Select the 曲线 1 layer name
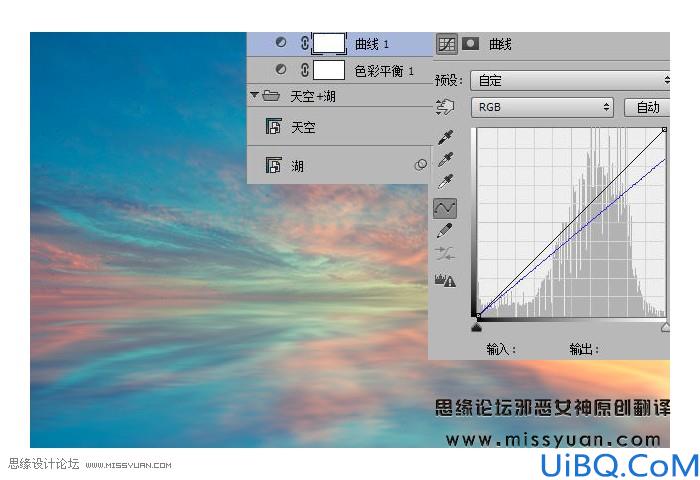Screen dimensions: 700x480 [372, 44]
